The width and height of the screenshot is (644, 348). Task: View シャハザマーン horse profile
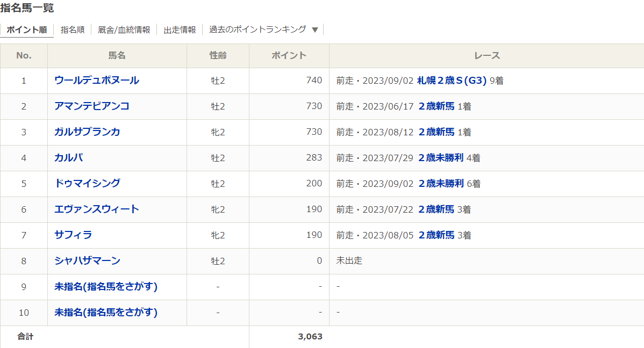[x=87, y=261]
